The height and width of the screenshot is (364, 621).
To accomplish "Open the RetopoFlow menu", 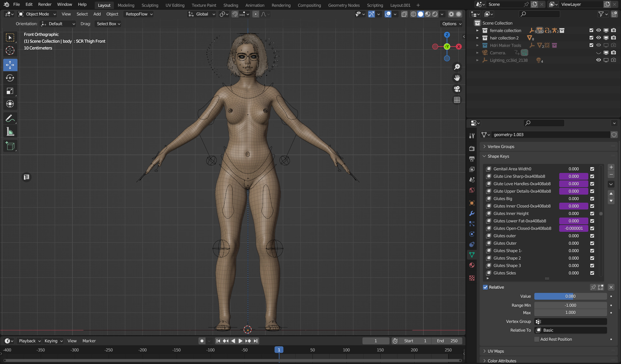I will (x=139, y=14).
